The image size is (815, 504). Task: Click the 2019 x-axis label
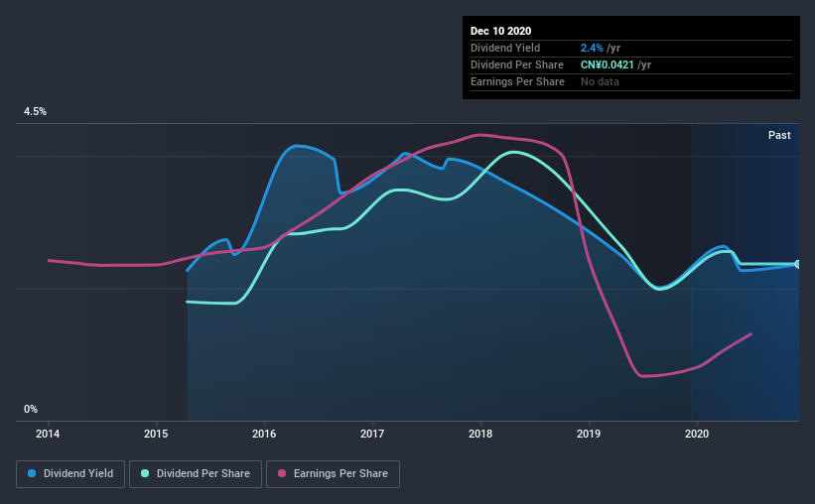click(589, 434)
